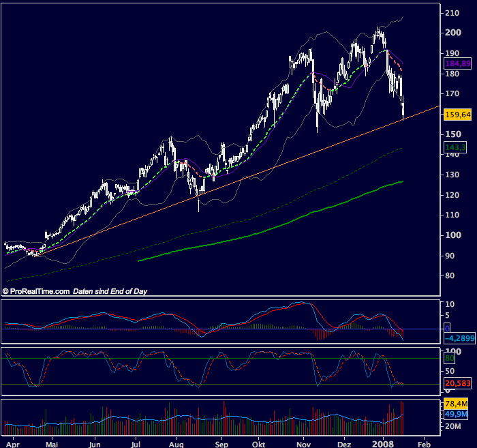
Task: Click the yellow 78,4M volume label
Action: pyautogui.click(x=456, y=404)
